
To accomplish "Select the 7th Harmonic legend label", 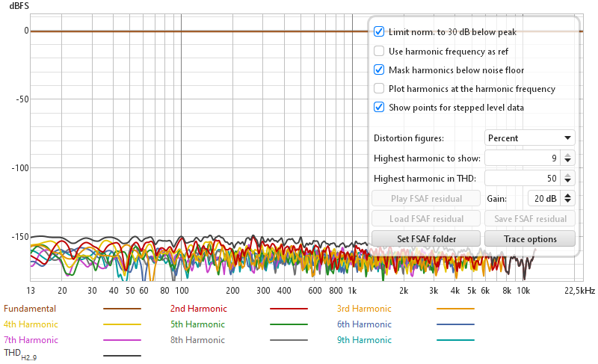I will pyautogui.click(x=31, y=340).
